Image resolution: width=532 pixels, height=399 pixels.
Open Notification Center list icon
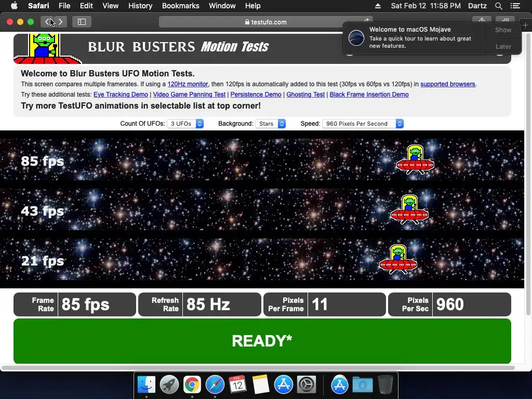515,6
